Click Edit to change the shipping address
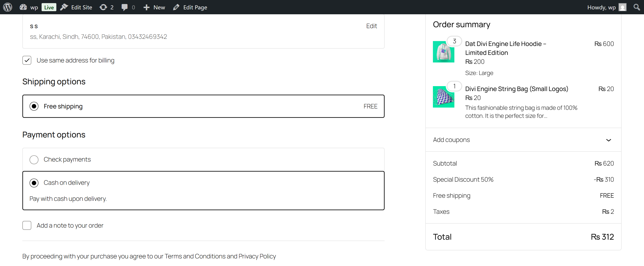This screenshot has height=266, width=644. [371, 26]
